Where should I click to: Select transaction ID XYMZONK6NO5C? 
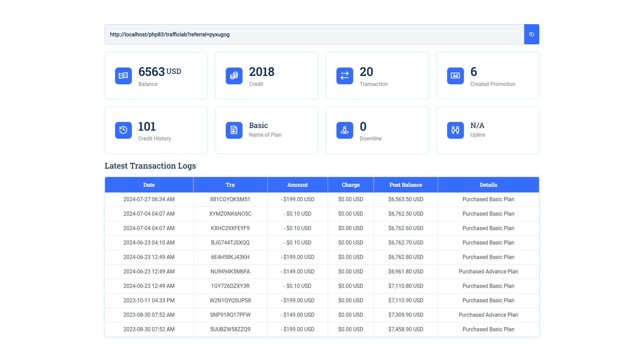[230, 214]
